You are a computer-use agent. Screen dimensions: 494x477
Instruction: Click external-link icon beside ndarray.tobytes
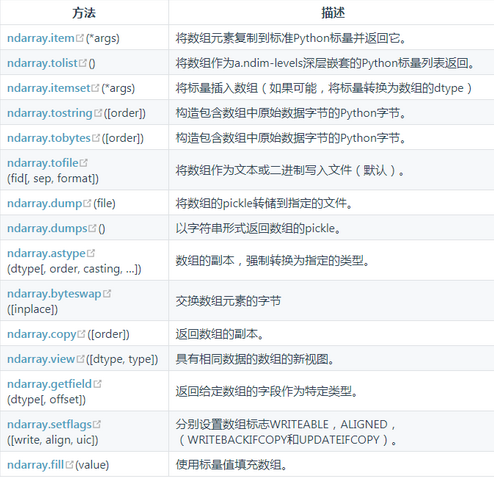coord(96,138)
